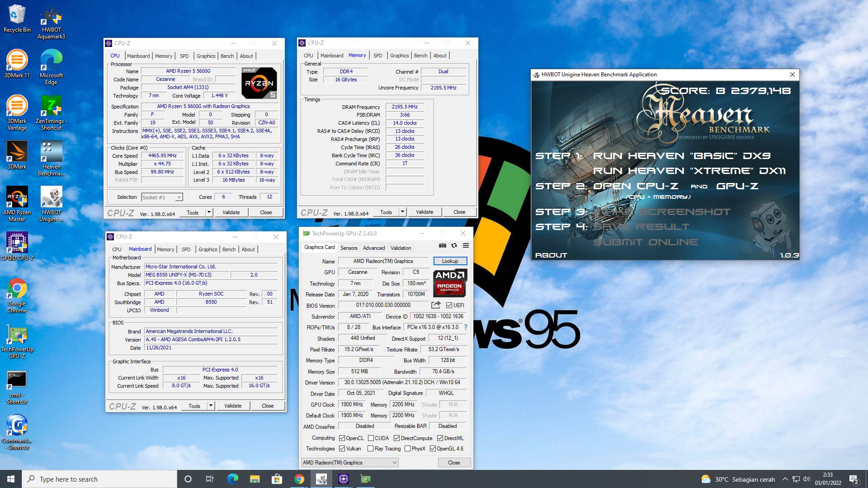This screenshot has width=868, height=488.
Task: Expand Tools dropdown arrow in CPU tab window
Action: point(209,212)
